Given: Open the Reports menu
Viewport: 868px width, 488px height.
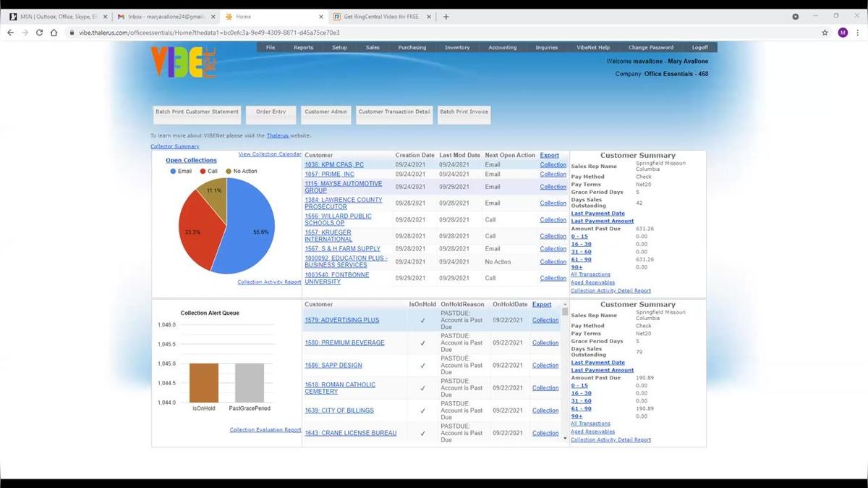Looking at the screenshot, I should [x=303, y=47].
